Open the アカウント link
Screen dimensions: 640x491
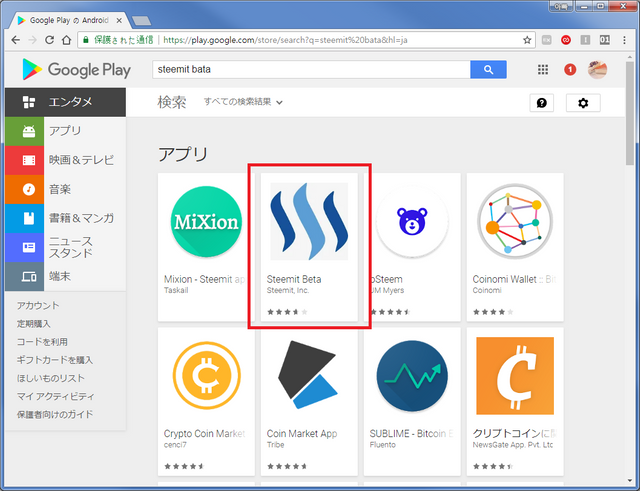point(38,305)
